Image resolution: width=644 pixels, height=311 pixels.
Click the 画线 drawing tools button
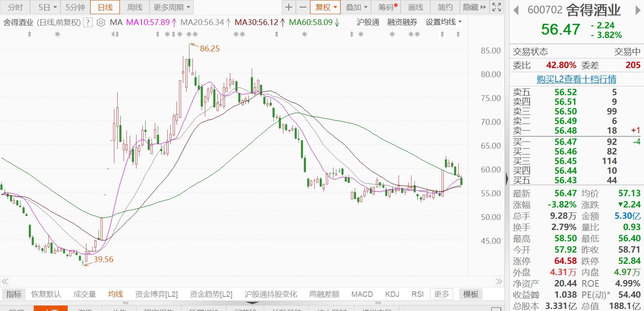(415, 7)
